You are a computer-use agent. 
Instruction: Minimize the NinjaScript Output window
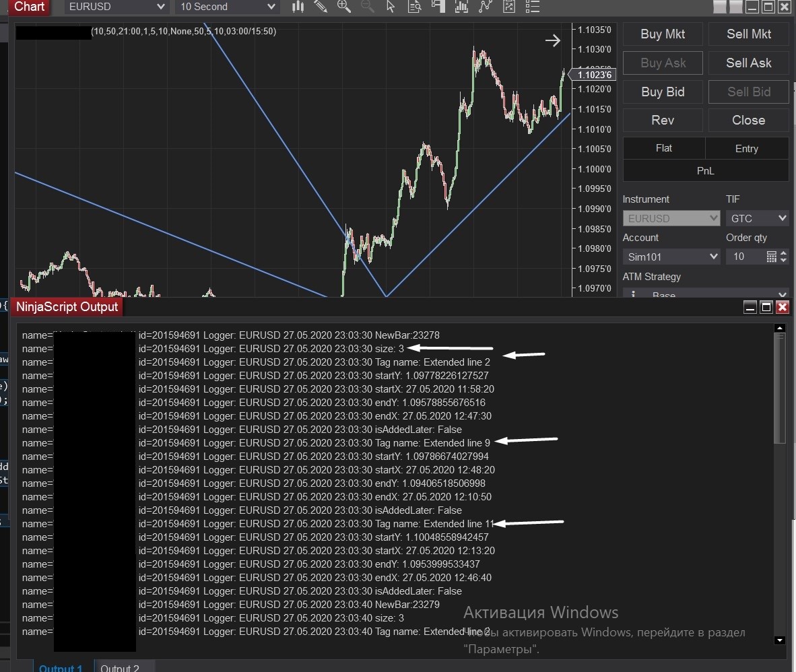pos(750,307)
